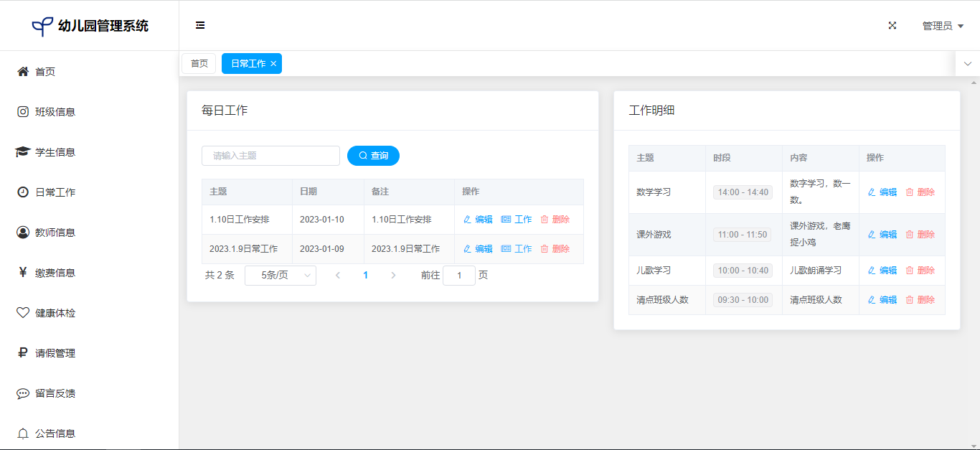
Task: Expand the tab list chevron at right
Action: point(967,64)
